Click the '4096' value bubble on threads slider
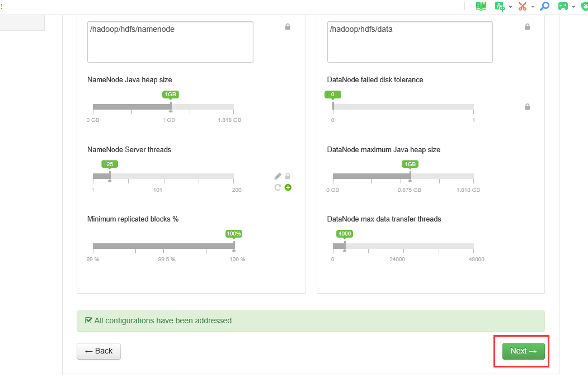 pyautogui.click(x=345, y=234)
